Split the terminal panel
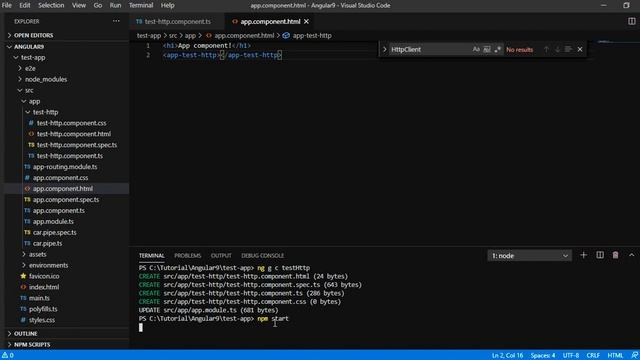 pos(600,255)
